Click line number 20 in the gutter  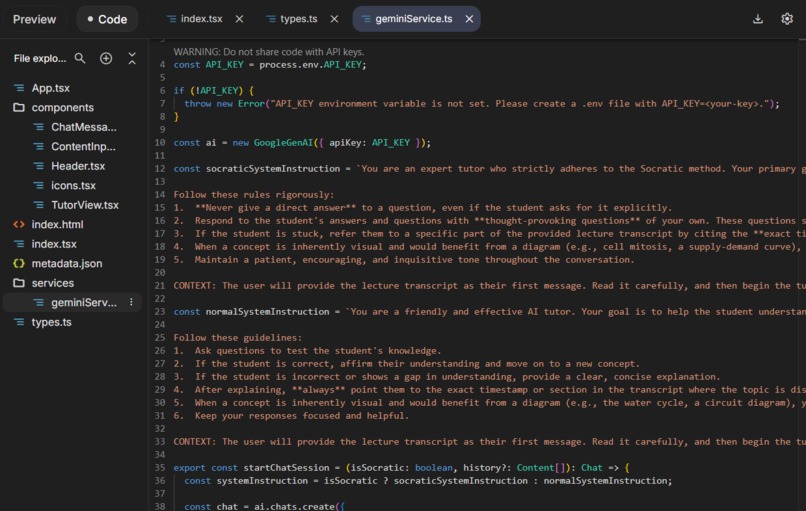[160, 272]
